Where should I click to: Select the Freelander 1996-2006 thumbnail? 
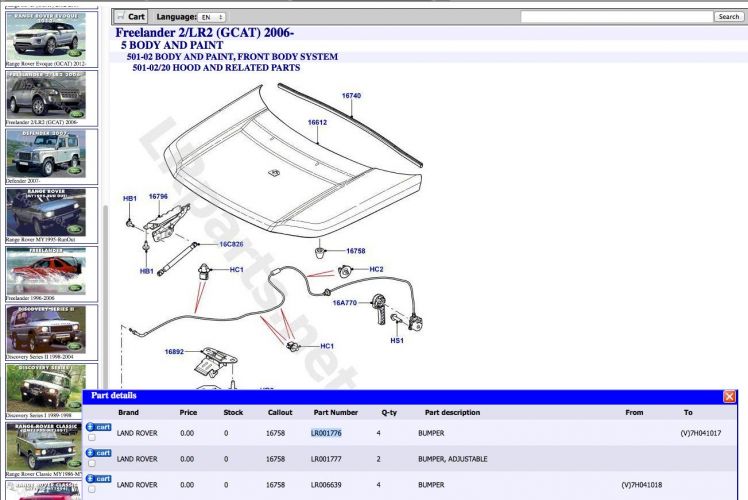46,271
